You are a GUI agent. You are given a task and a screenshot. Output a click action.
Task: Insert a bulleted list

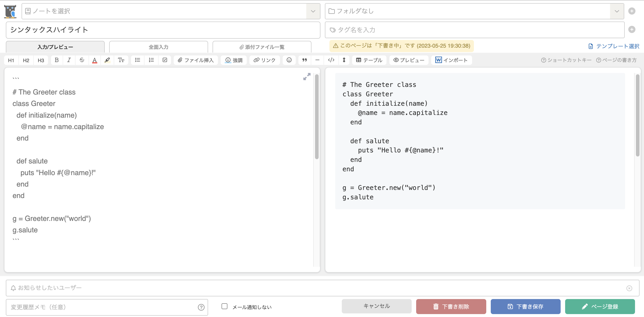pos(138,60)
